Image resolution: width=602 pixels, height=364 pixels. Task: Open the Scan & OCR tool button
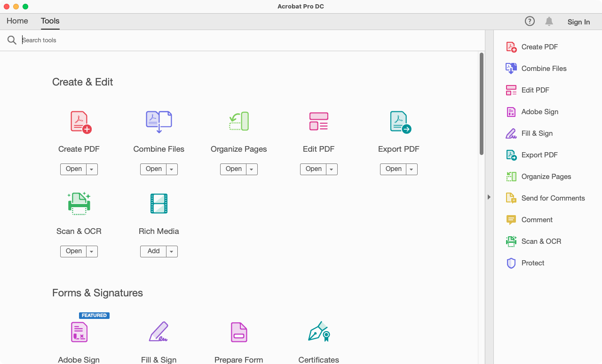[73, 251]
